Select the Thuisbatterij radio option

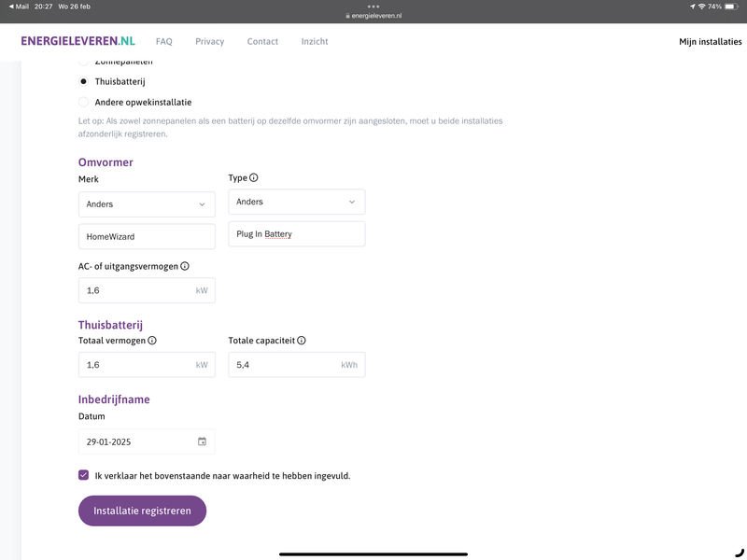(84, 82)
